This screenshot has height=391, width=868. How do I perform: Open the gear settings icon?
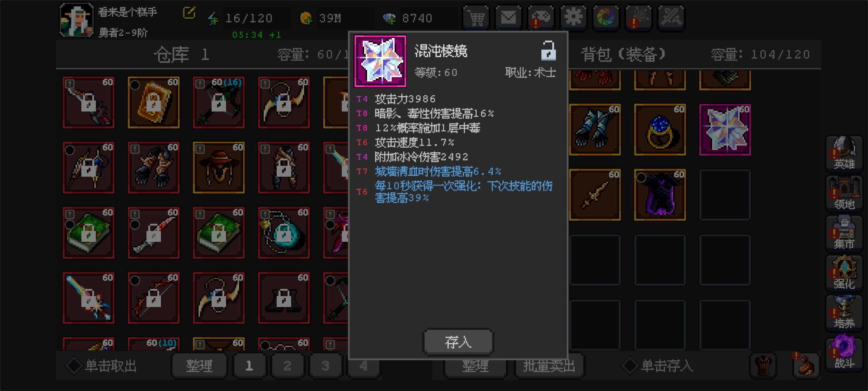[574, 17]
